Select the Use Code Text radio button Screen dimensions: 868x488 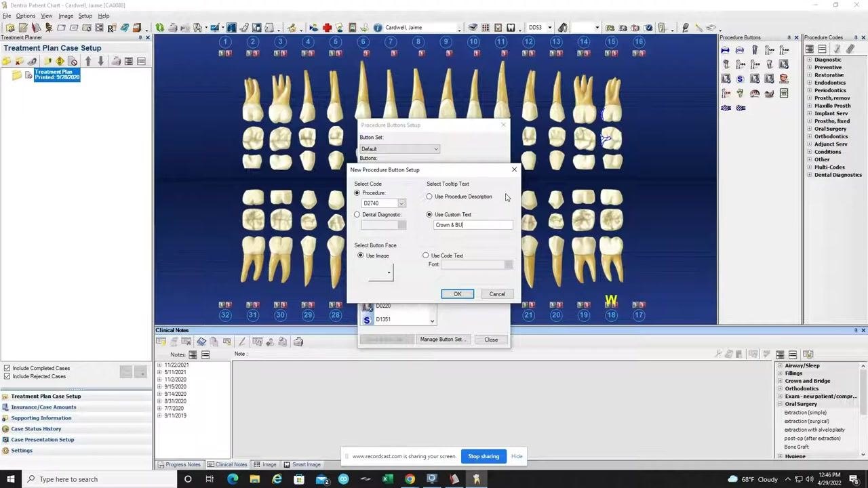coord(426,256)
